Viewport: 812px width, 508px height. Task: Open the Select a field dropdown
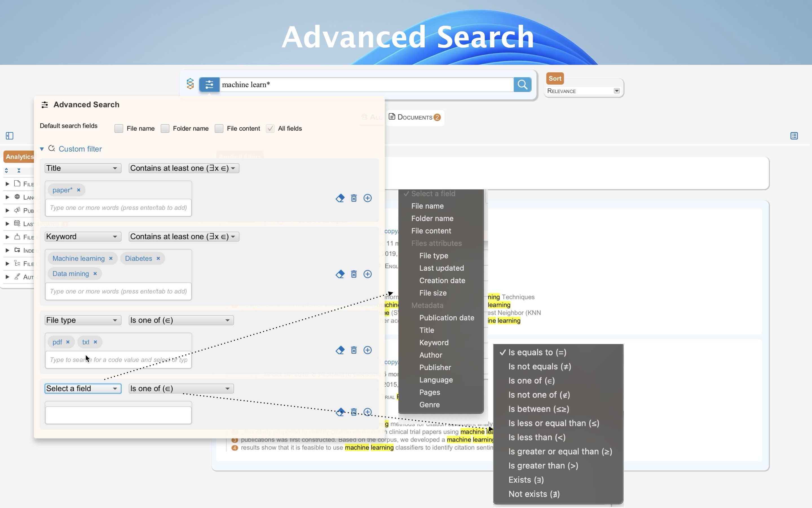coord(83,388)
